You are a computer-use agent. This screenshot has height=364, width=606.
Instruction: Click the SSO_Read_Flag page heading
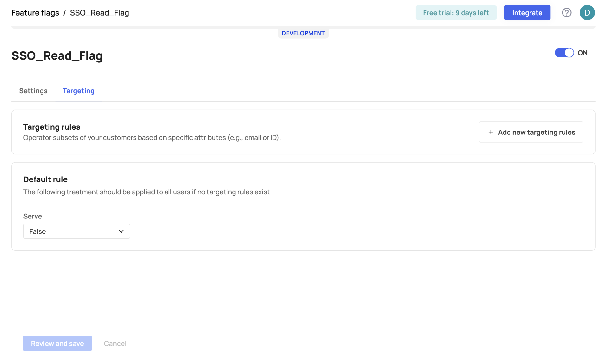click(x=57, y=56)
